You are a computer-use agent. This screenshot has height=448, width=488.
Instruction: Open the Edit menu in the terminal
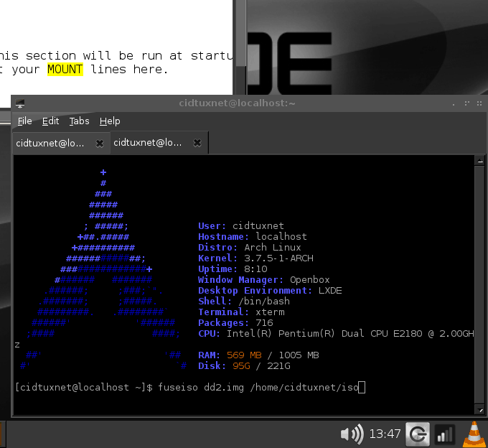(50, 121)
